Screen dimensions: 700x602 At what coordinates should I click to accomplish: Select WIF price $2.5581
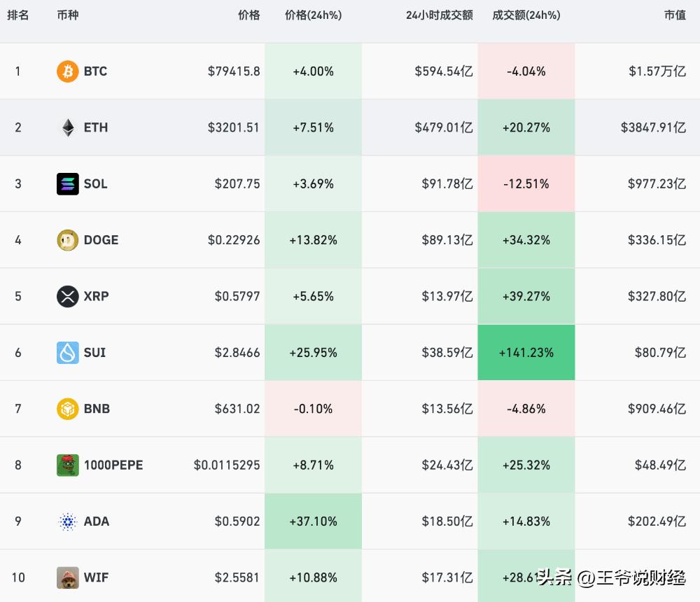[237, 578]
